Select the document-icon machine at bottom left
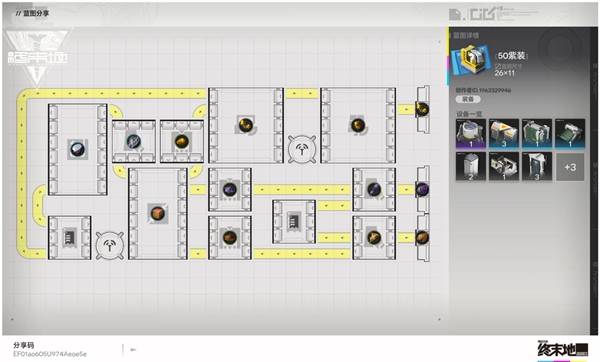The width and height of the screenshot is (600, 362). click(x=70, y=238)
